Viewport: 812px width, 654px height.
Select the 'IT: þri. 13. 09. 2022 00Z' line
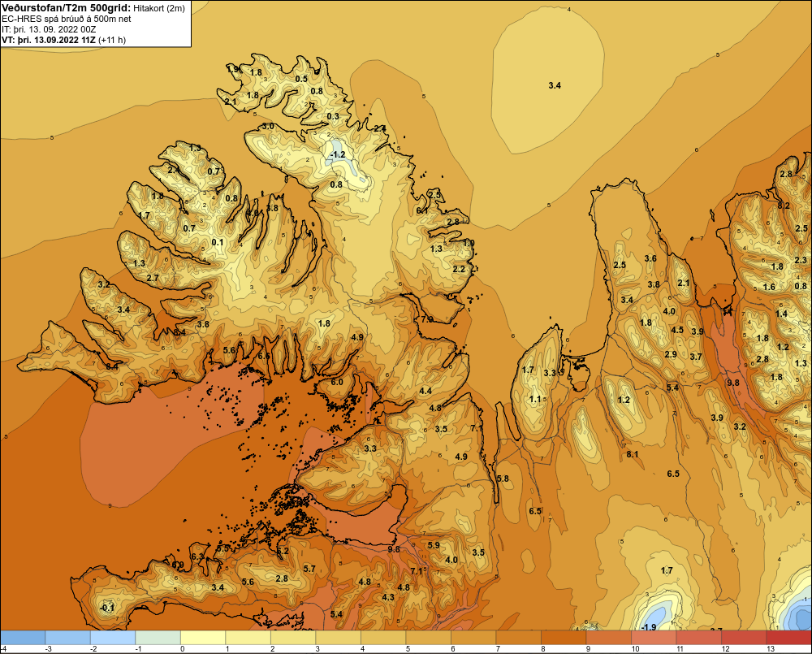(x=49, y=29)
